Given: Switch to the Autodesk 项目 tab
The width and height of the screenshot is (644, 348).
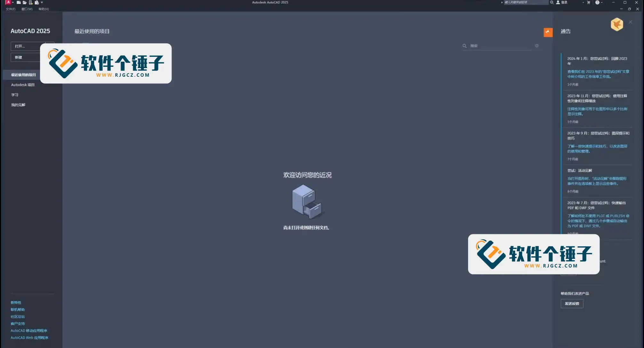Looking at the screenshot, I should [x=23, y=85].
